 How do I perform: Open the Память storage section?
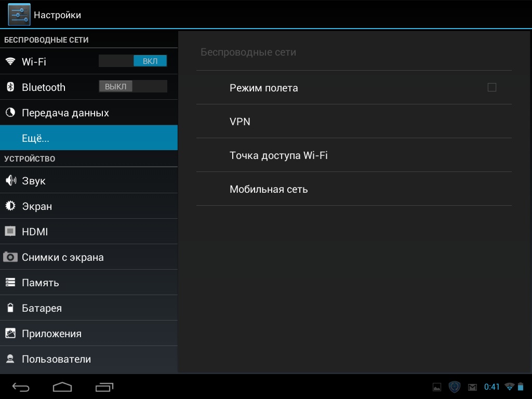pyautogui.click(x=88, y=283)
